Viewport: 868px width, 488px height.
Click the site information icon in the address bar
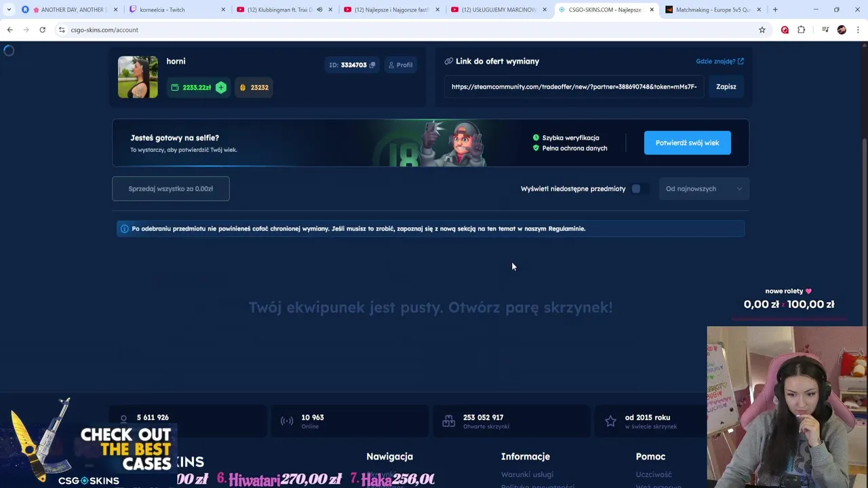(62, 30)
